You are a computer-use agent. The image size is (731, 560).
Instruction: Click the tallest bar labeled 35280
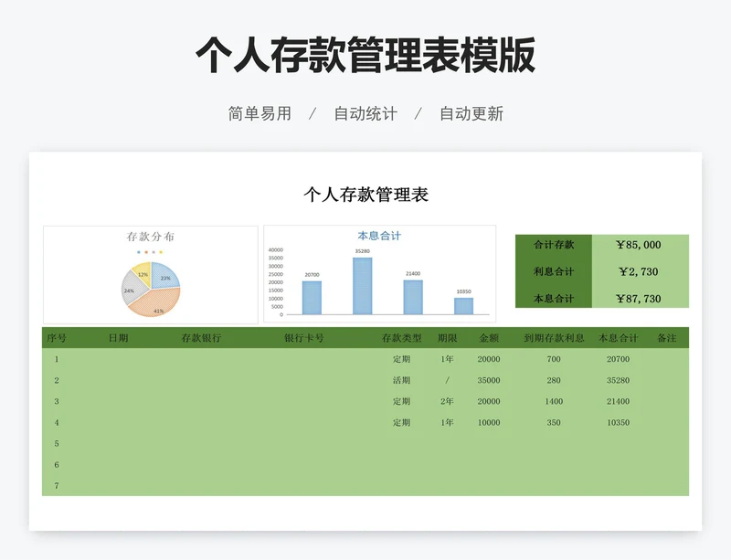(362, 286)
